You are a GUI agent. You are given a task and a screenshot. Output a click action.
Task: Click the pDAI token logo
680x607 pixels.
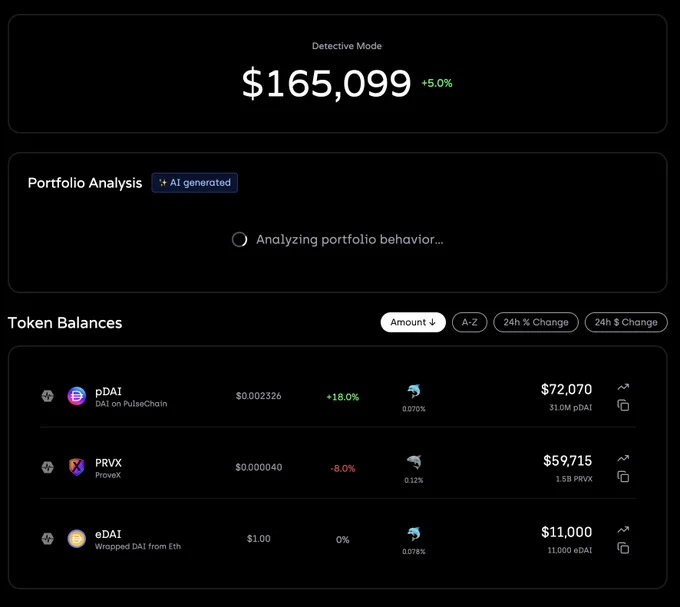[x=77, y=396]
